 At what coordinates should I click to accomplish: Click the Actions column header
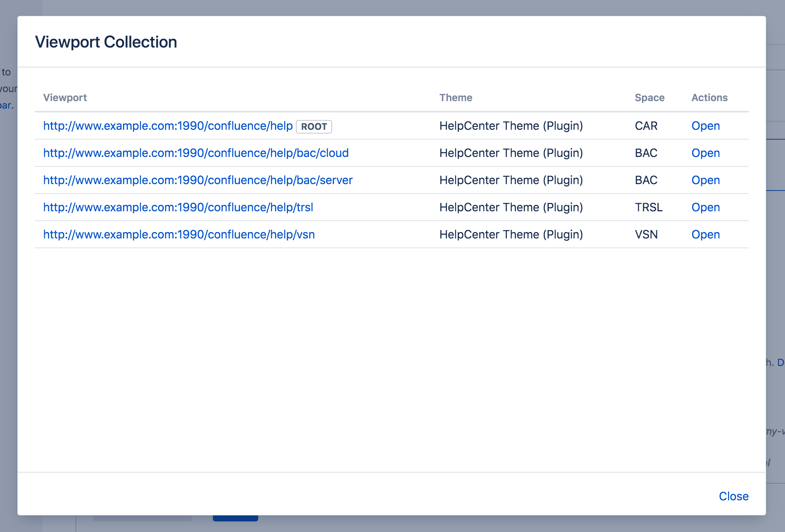pyautogui.click(x=709, y=97)
